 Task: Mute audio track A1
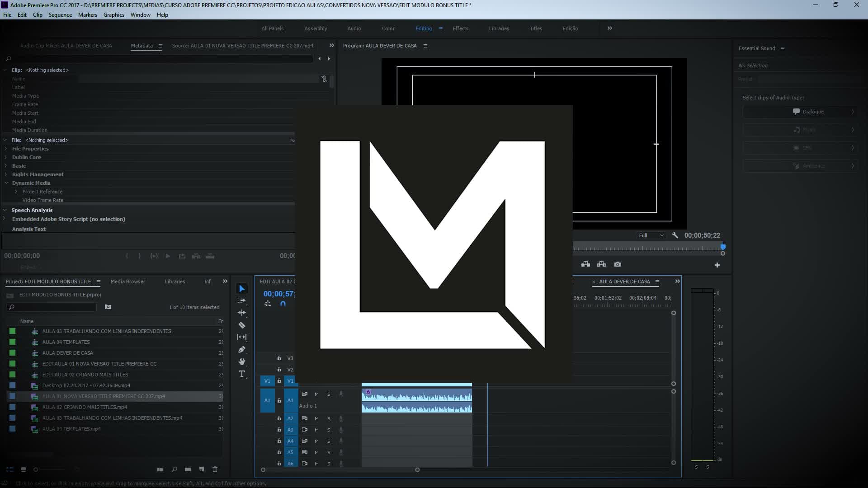316,394
